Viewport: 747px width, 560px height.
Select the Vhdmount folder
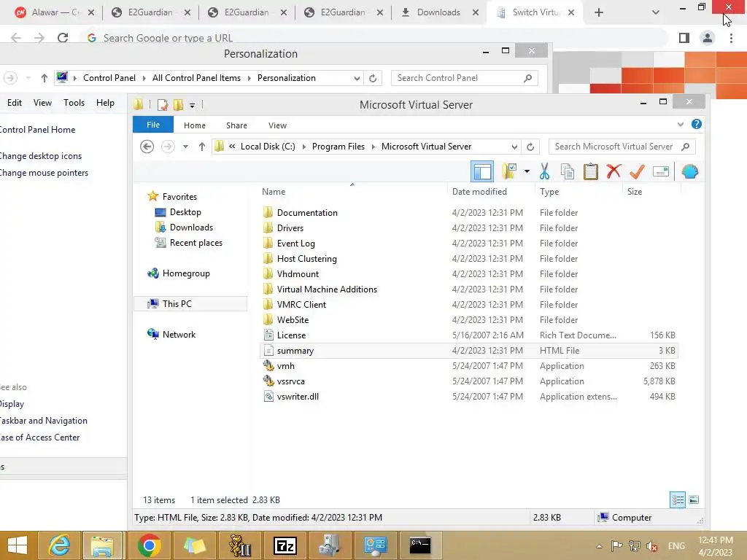298,274
